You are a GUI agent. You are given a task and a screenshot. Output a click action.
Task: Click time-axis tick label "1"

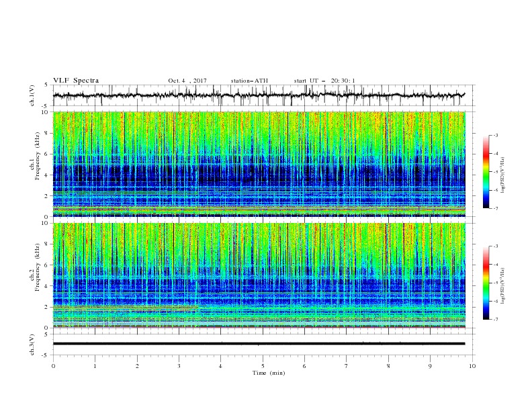coord(95,366)
